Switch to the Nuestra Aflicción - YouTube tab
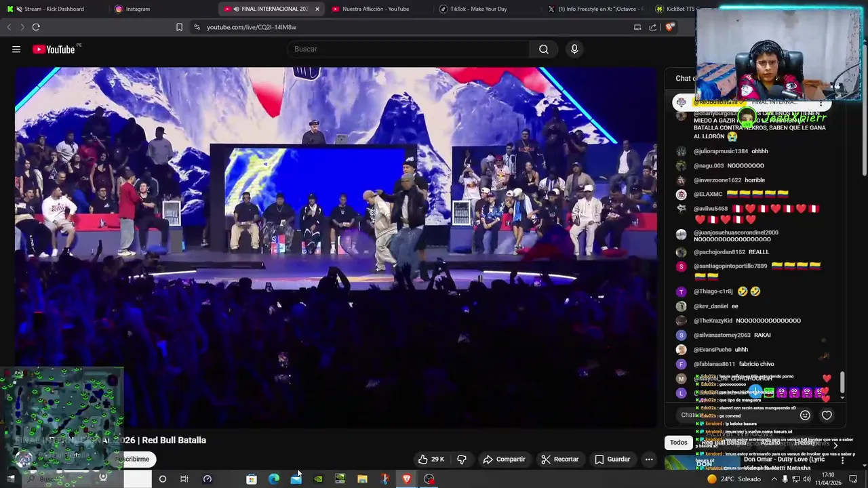 (376, 9)
